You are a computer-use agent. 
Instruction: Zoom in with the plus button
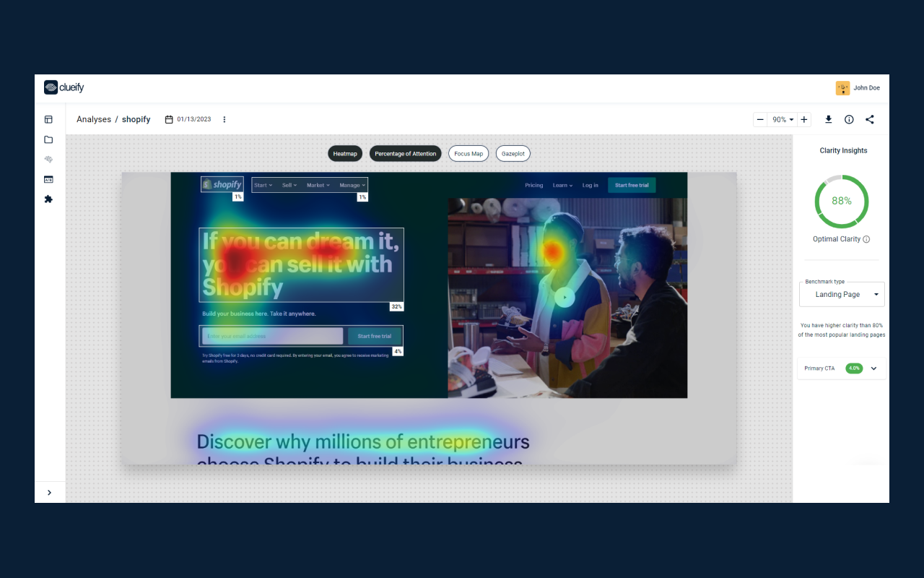click(x=804, y=119)
